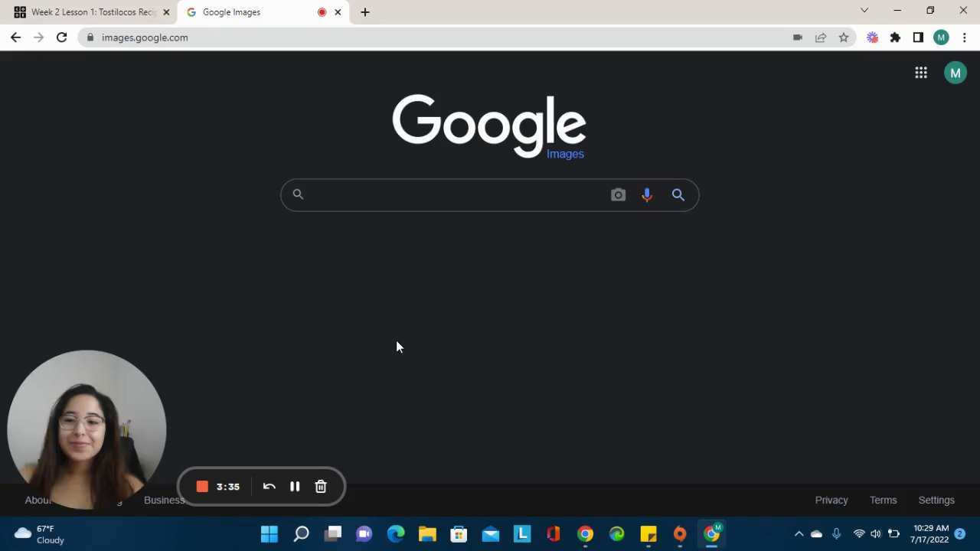Go forward to next page
Image resolution: width=980 pixels, height=551 pixels.
click(38, 37)
